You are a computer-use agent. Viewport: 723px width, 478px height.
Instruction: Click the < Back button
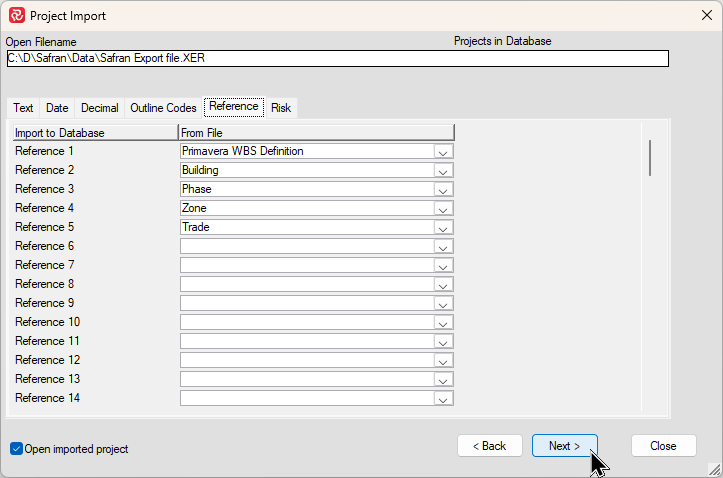coord(489,446)
